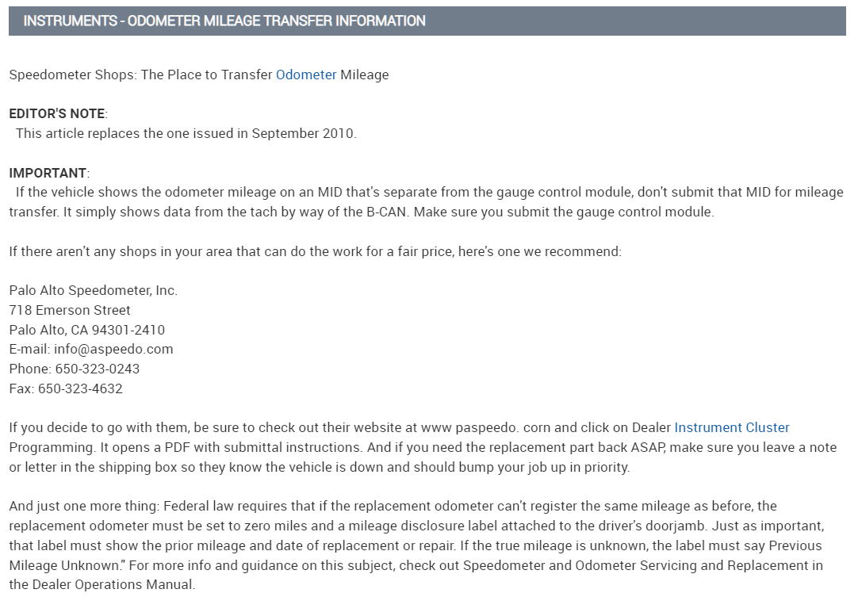Image resolution: width=862 pixels, height=616 pixels.
Task: Click the September 2010 replacement note text
Action: (x=186, y=134)
